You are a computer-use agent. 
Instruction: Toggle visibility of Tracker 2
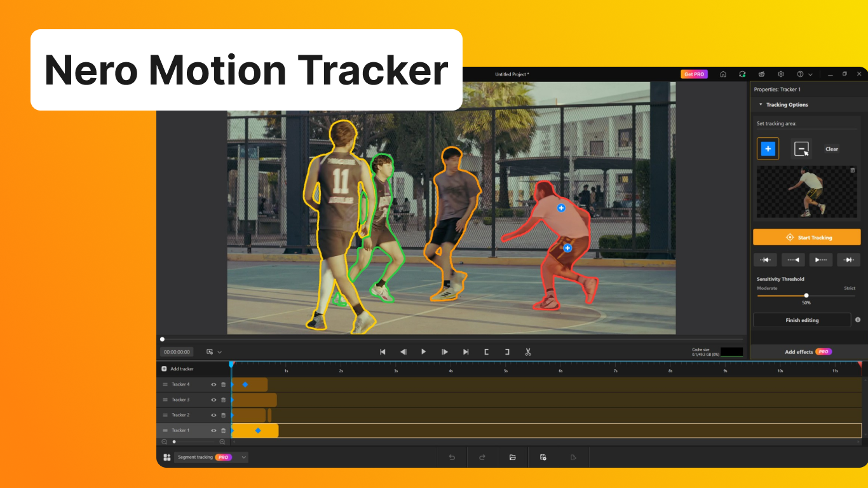(x=214, y=415)
